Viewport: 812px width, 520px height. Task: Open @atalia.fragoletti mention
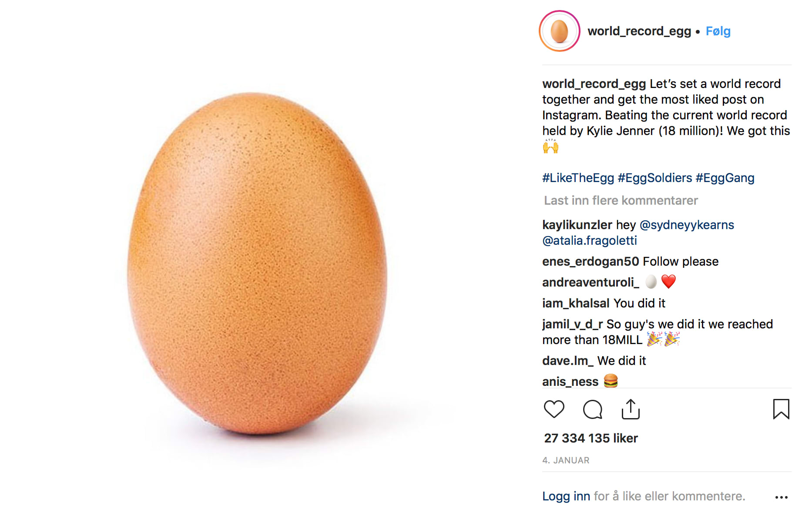pos(590,240)
